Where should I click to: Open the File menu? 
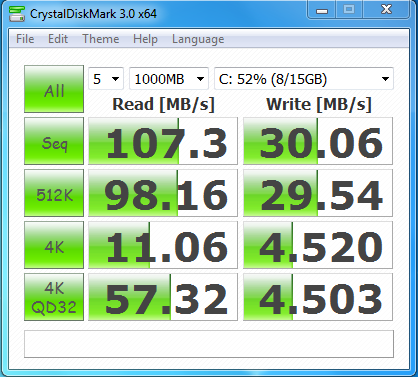click(x=25, y=39)
